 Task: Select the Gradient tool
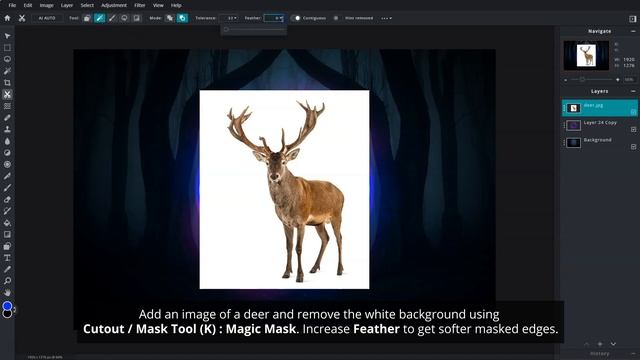click(7, 235)
